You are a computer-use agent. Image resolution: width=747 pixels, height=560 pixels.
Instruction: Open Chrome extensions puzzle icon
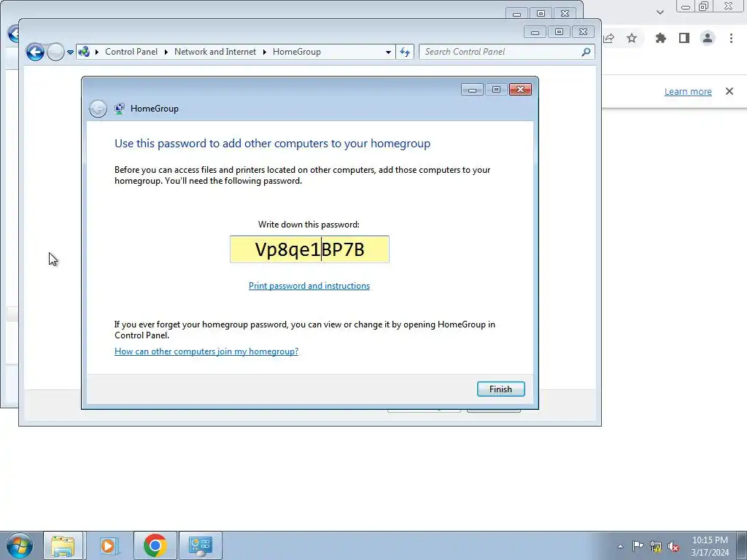tap(660, 38)
